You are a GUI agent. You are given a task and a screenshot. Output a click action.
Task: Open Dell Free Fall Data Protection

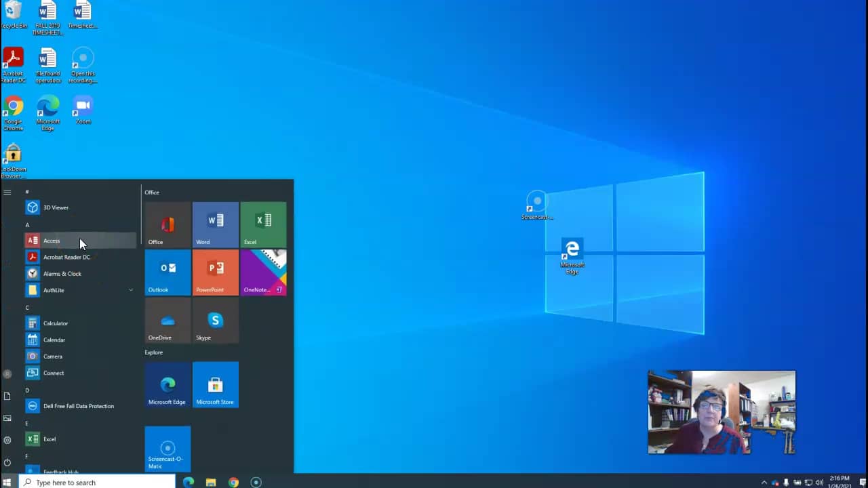click(80, 406)
